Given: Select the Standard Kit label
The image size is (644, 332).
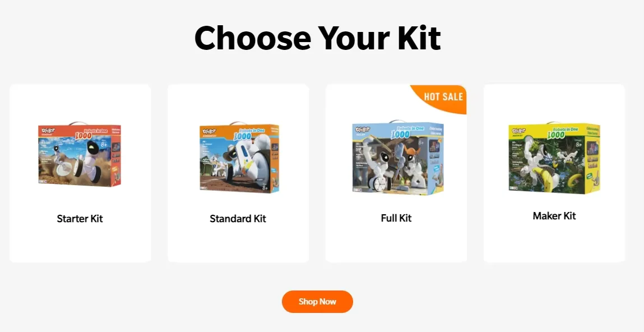Looking at the screenshot, I should [x=238, y=219].
